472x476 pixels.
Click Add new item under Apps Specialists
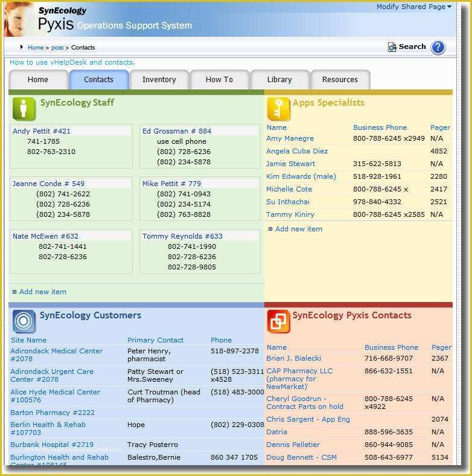299,229
